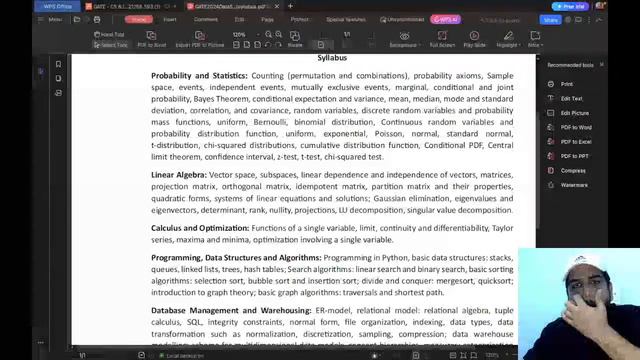Viewport: 640px width, 360px height.
Task: Collapse the ribbon with the chevron icon
Action: 599,20
